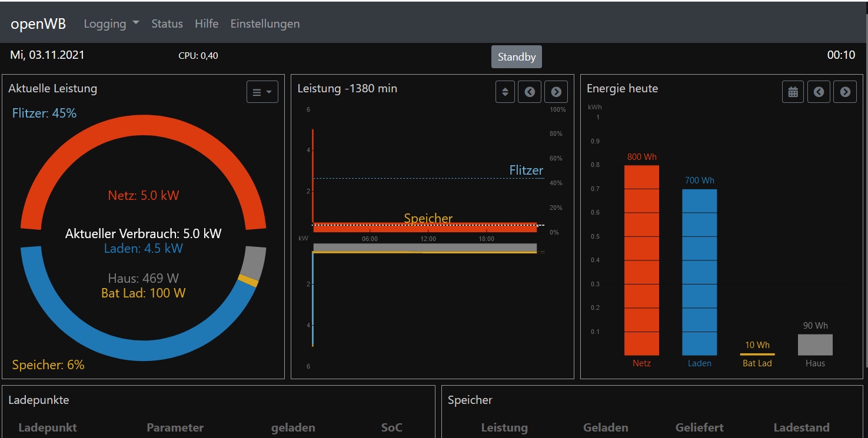The height and width of the screenshot is (438, 868).
Task: Go back in Leistung graph with left arrow
Action: pyautogui.click(x=530, y=92)
